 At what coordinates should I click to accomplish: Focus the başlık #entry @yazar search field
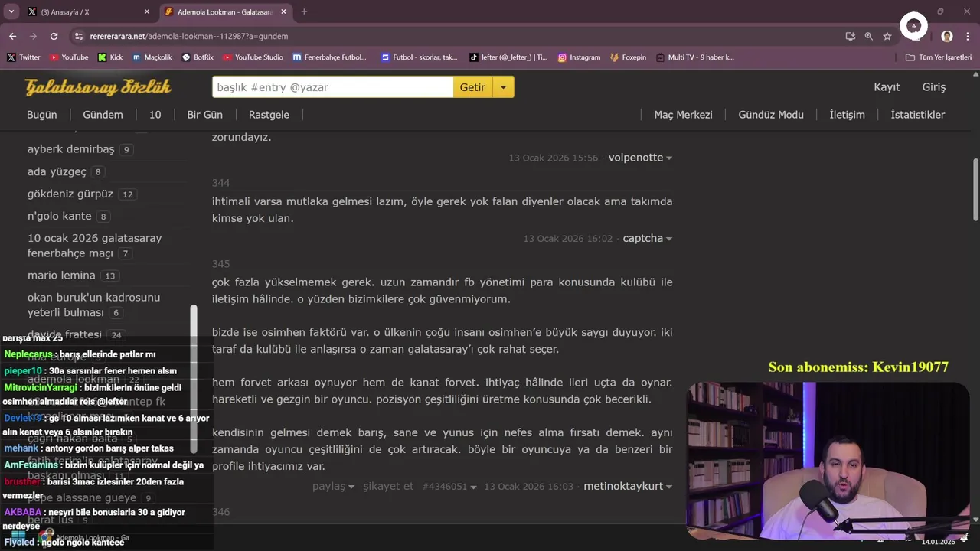[332, 87]
